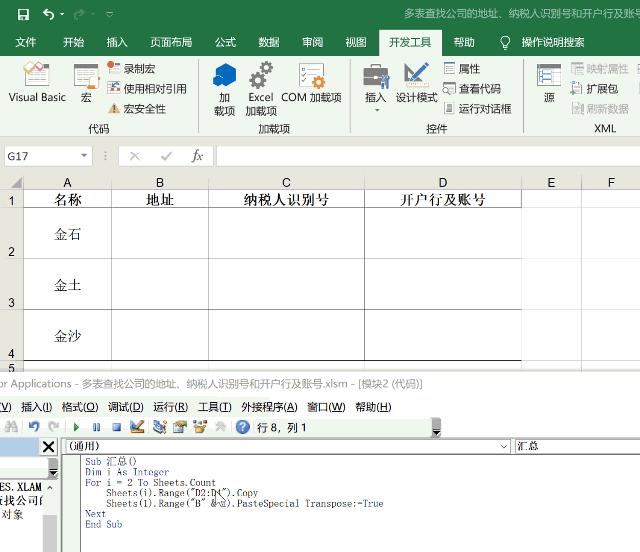Open COM 加载项 dialog
Viewport: 640px width, 552px height.
tap(311, 82)
